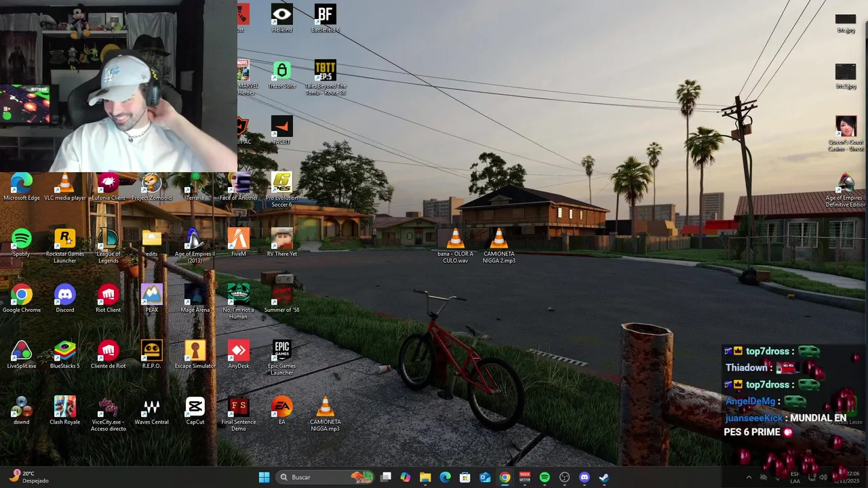The image size is (868, 488).
Task: Select No, I'm not a Human icon
Action: coord(239,302)
